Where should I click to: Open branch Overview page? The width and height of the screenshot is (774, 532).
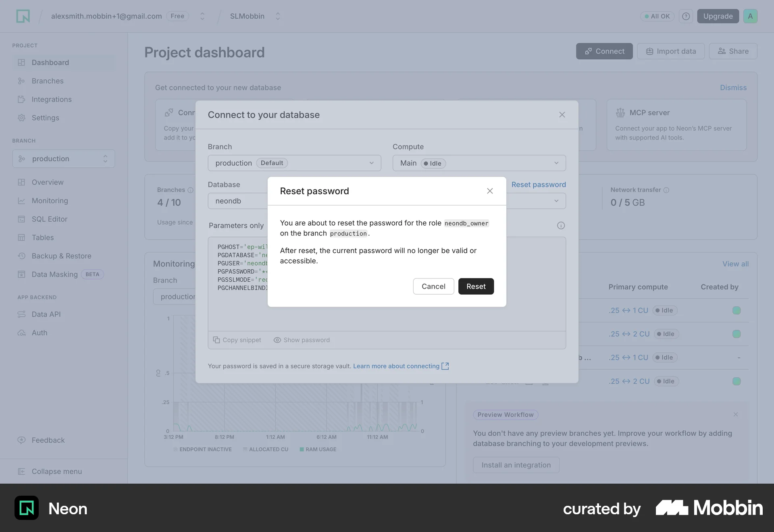(64, 182)
